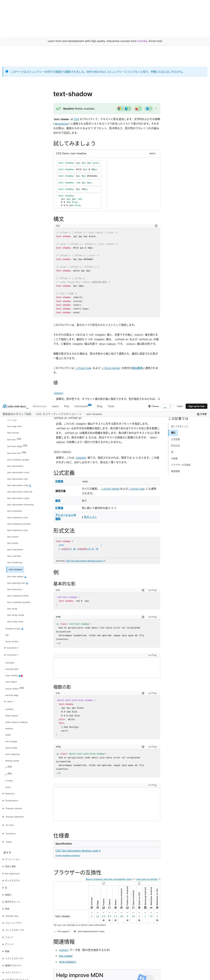The width and height of the screenshot is (210, 980).
Task: Toggle the Theme switcher
Action: [x=154, y=406]
